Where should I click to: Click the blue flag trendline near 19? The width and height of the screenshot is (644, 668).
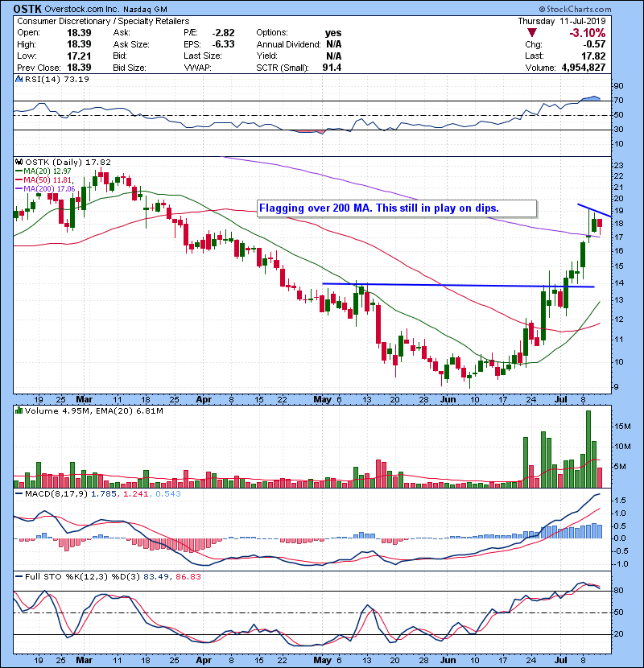pos(595,210)
